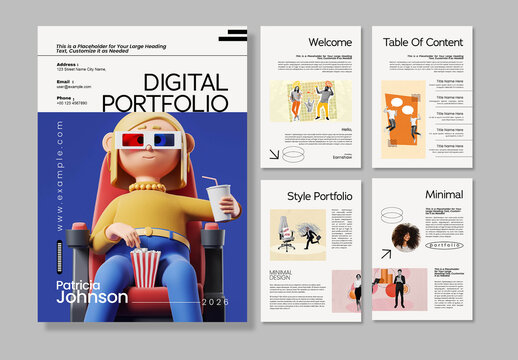Image resolution: width=518 pixels, height=360 pixels.
Task: Select the office chair collage image
Action: point(298,235)
